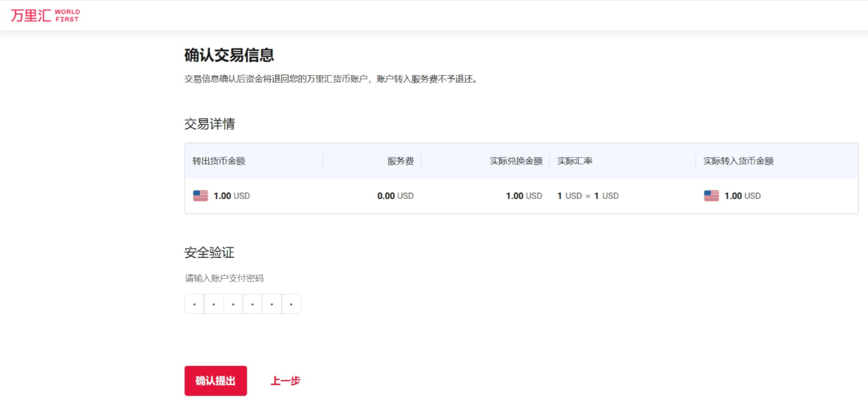Click the 请输入账户支付密码 prompt label
This screenshot has width=868, height=409.
click(224, 278)
